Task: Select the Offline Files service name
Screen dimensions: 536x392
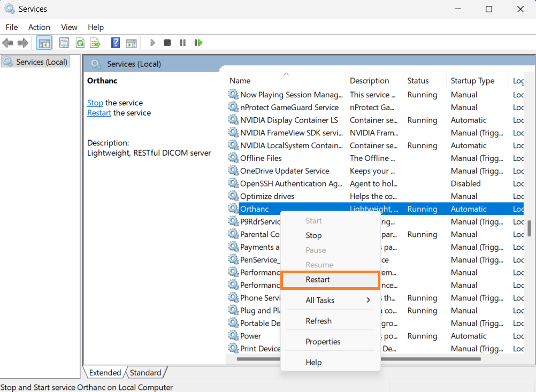Action: (x=261, y=158)
